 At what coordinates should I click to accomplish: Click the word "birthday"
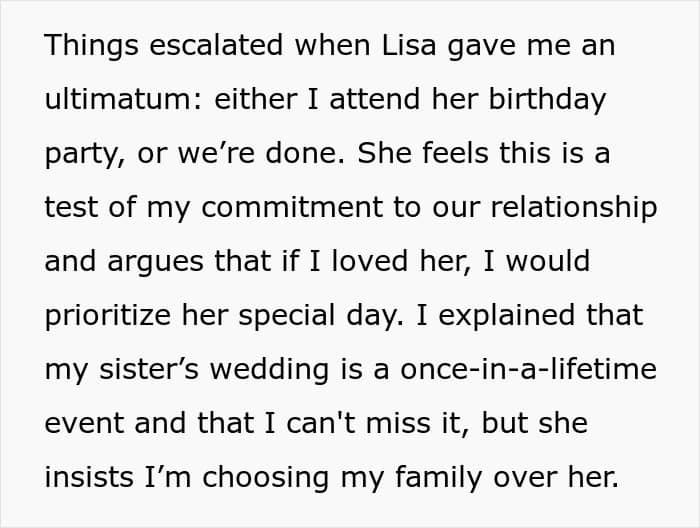[548, 100]
